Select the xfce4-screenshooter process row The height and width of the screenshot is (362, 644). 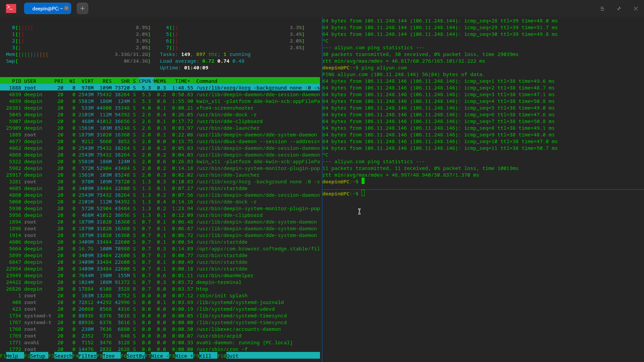[x=225, y=108]
